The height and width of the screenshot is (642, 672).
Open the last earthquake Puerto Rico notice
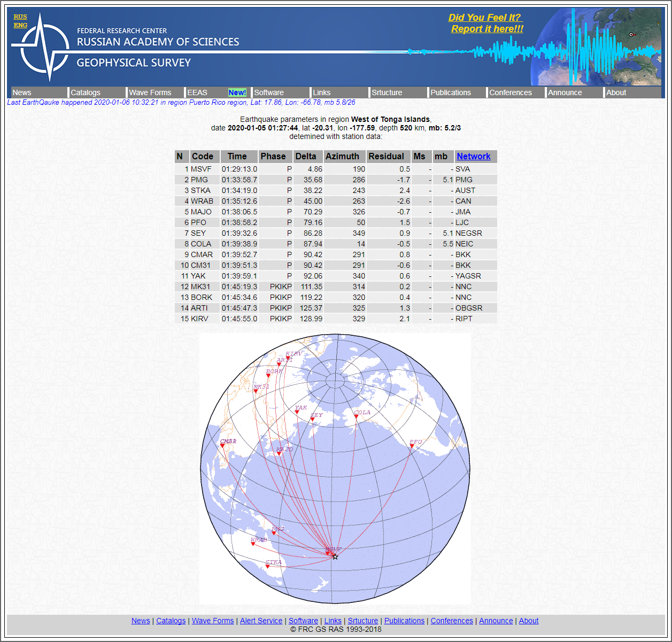(x=181, y=103)
